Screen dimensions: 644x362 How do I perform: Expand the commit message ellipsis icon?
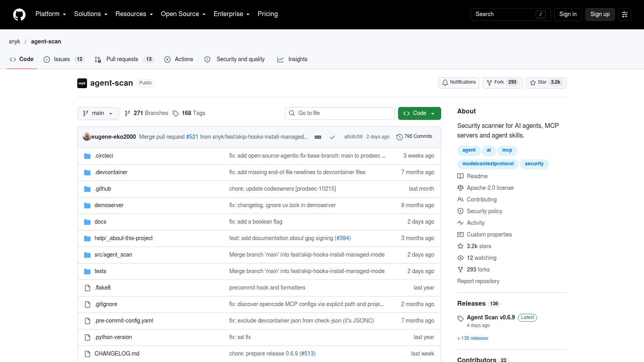[x=318, y=137]
